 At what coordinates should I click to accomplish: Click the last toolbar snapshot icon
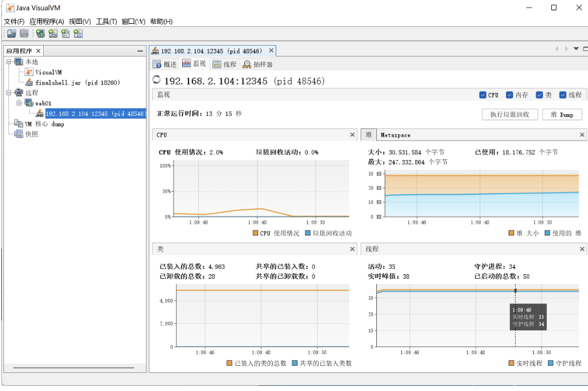78,34
